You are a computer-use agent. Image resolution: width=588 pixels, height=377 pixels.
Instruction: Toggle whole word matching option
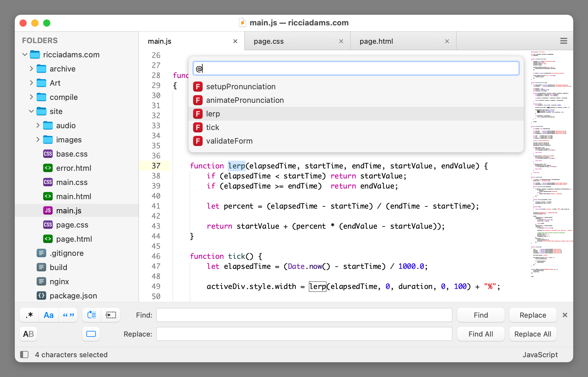point(68,315)
